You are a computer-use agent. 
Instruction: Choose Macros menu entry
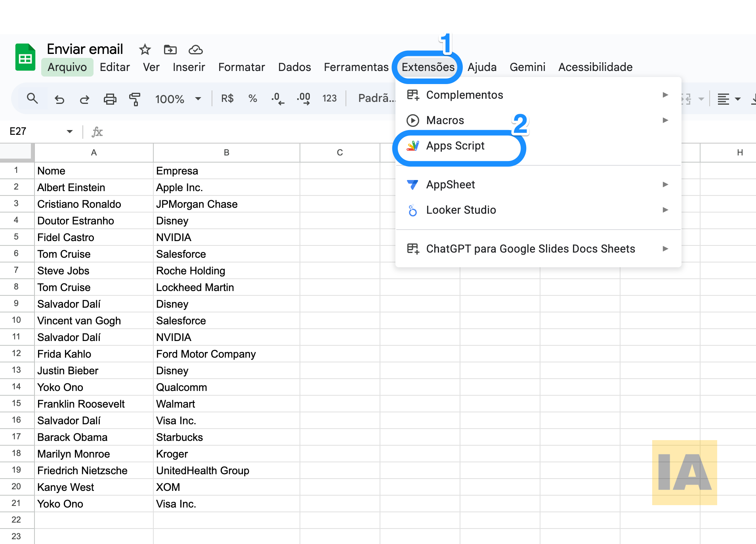tap(538, 120)
